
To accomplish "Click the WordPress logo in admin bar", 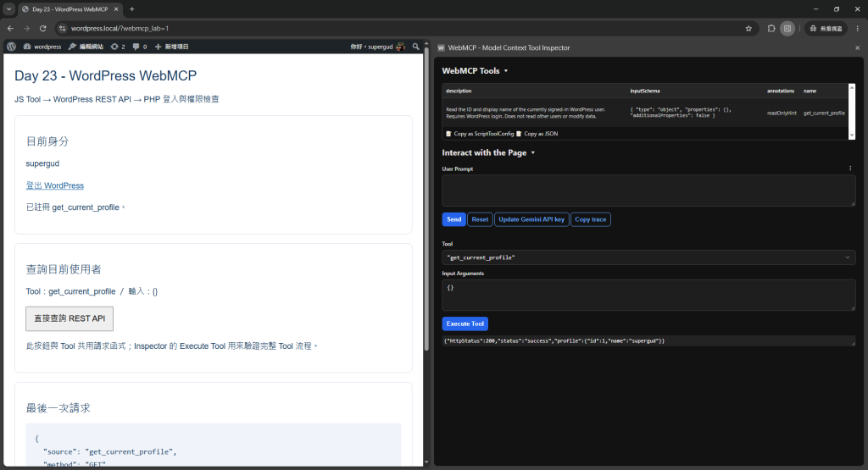I will pyautogui.click(x=11, y=47).
